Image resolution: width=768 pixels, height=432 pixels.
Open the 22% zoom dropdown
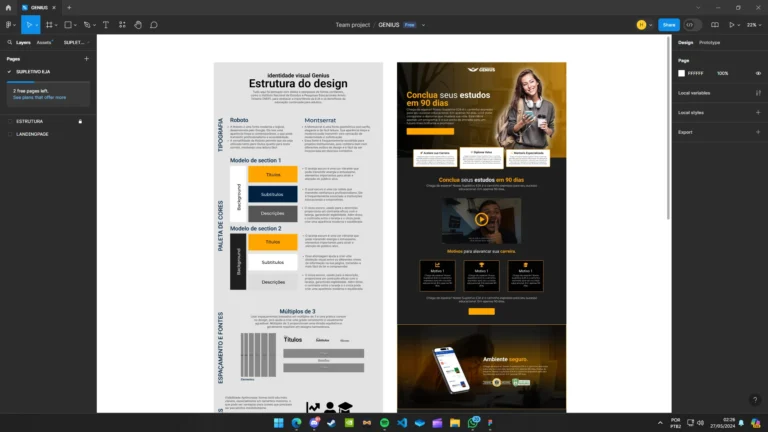point(752,24)
